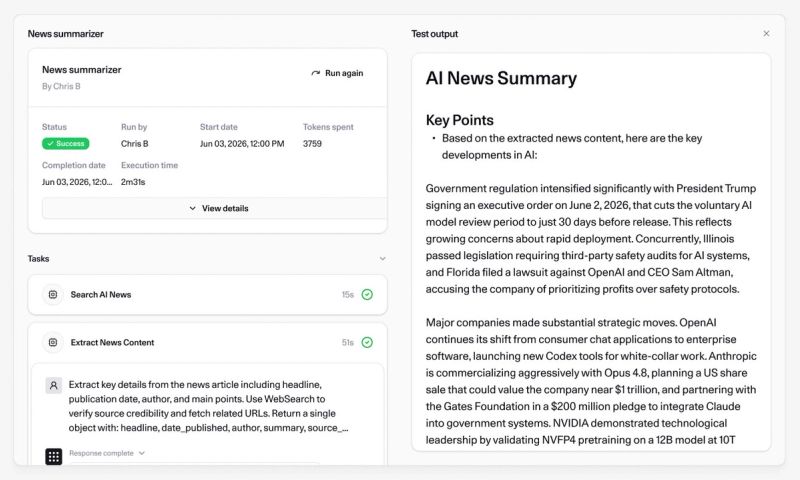
Task: Click the Execution time field label
Action: [x=149, y=165]
